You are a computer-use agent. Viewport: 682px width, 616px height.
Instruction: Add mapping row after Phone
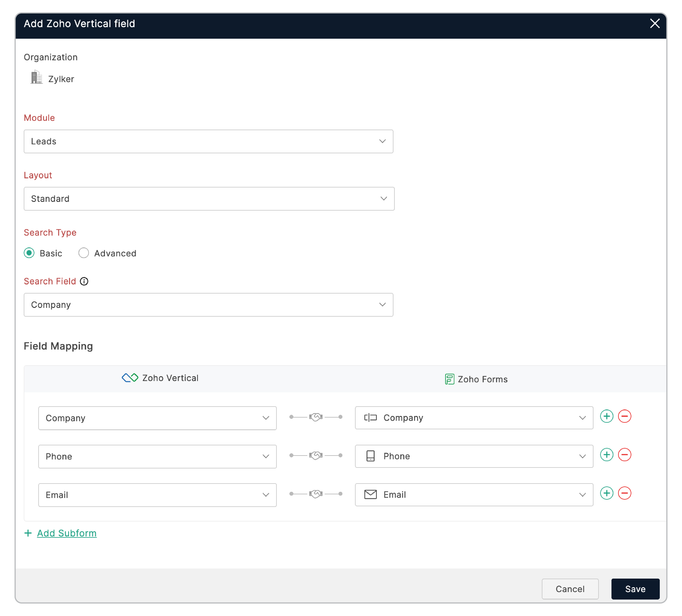tap(607, 455)
